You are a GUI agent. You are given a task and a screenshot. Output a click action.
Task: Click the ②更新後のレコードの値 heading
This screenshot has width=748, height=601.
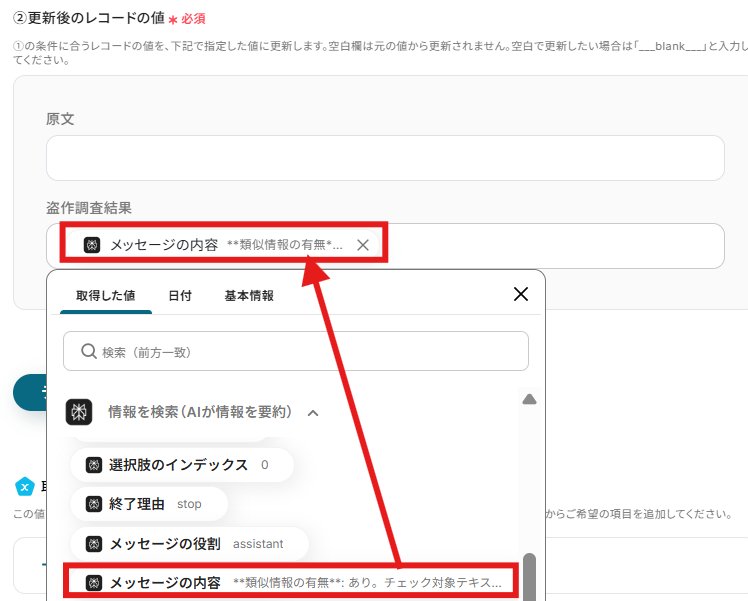(89, 18)
